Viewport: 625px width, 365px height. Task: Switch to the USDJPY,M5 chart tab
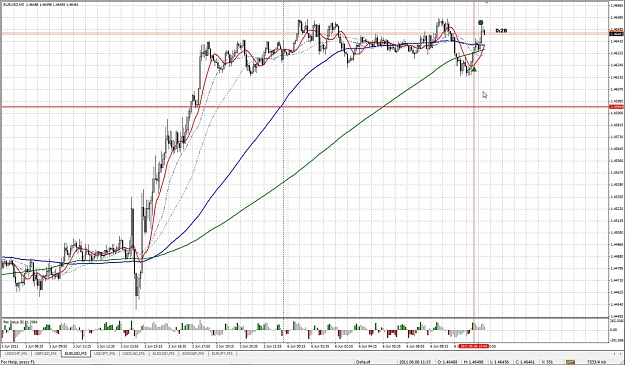[105, 353]
